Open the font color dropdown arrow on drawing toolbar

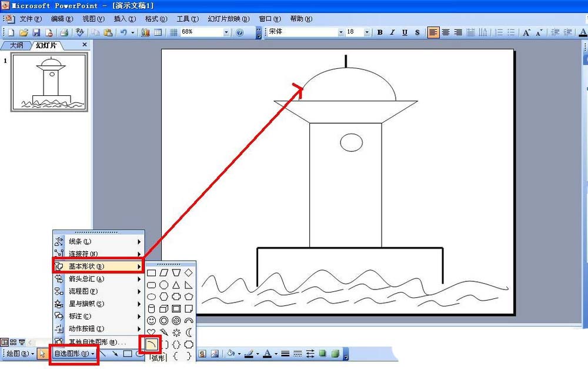(276, 354)
